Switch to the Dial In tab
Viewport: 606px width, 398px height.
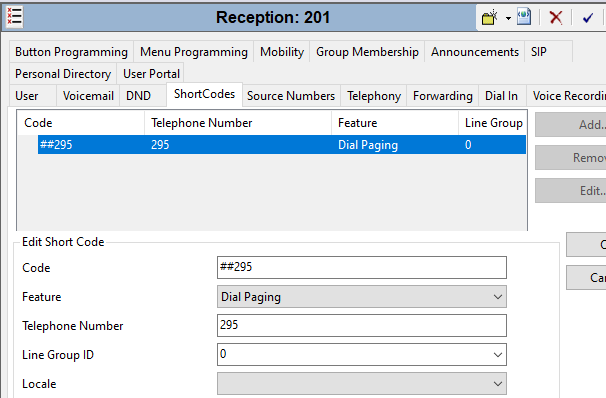pos(501,96)
